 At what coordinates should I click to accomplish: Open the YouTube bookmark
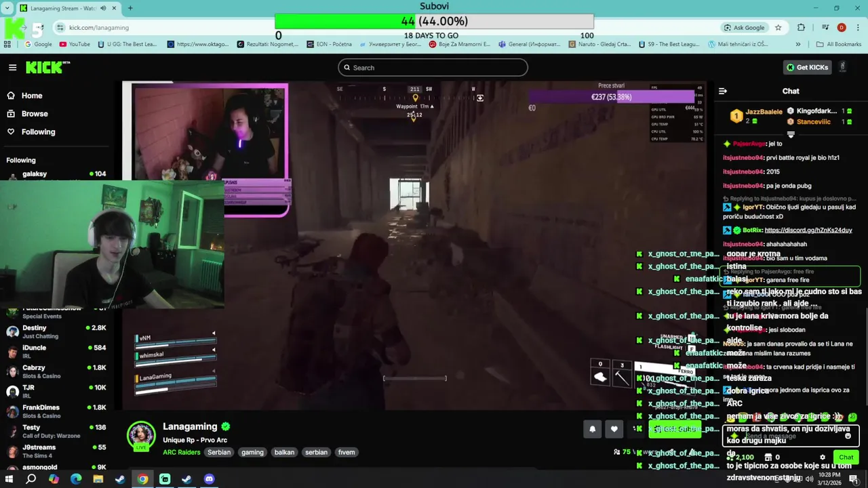pyautogui.click(x=75, y=44)
